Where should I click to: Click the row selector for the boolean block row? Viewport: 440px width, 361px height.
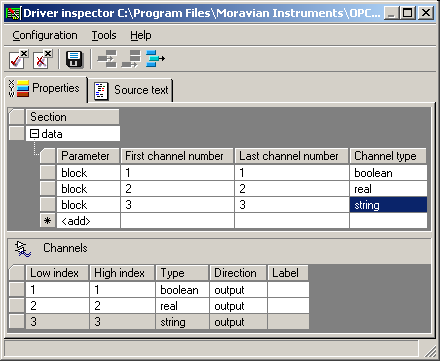click(x=48, y=173)
